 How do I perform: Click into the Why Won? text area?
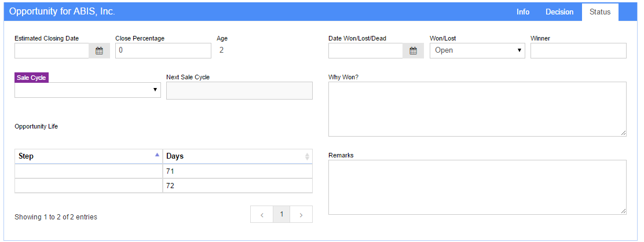tap(477, 109)
